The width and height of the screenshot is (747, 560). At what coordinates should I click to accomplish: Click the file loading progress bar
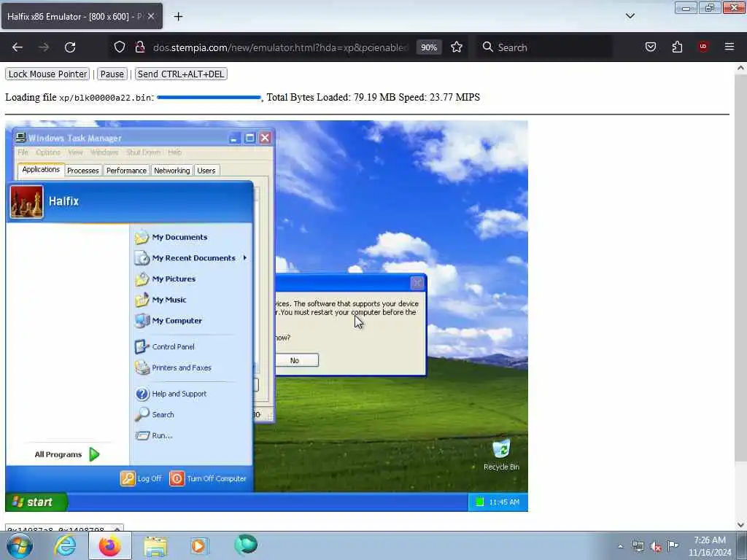209,98
